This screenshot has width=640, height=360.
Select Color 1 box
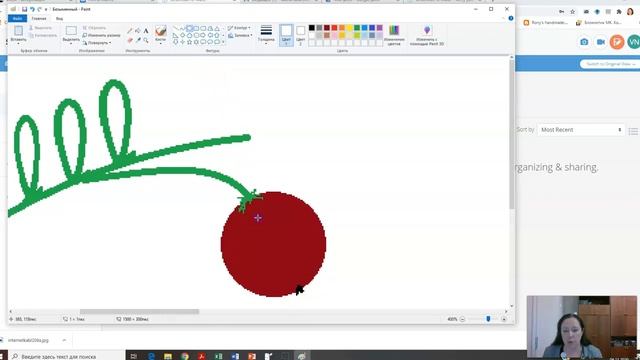[286, 35]
